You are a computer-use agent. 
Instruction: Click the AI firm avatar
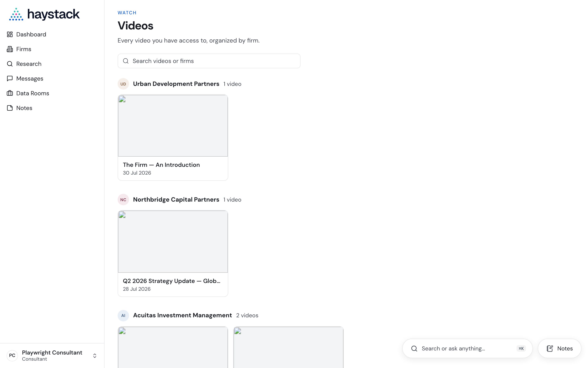click(x=123, y=315)
